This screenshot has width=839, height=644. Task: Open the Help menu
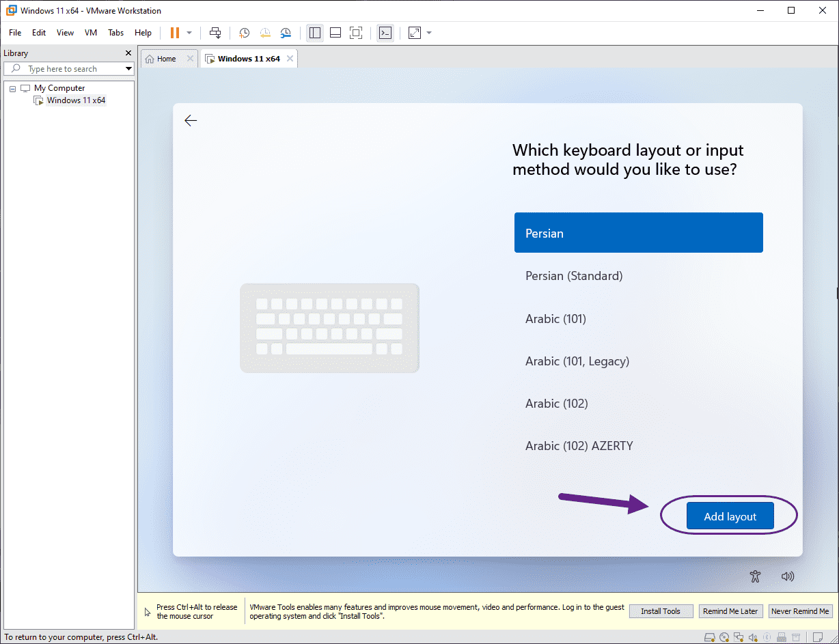click(x=143, y=33)
